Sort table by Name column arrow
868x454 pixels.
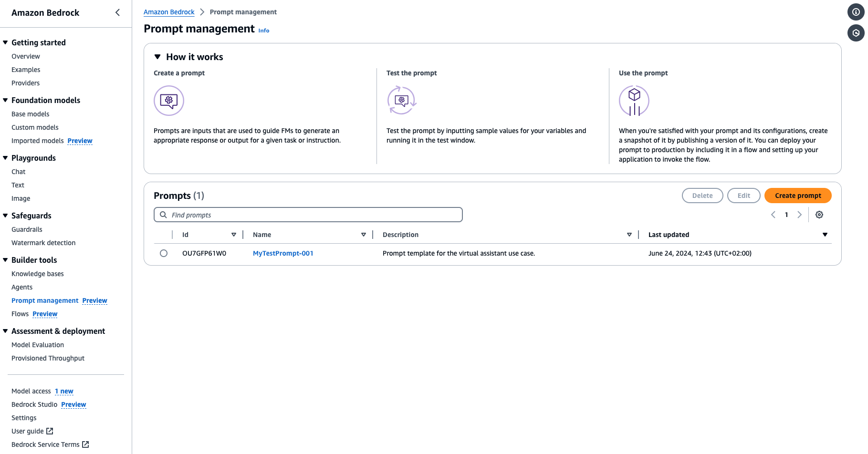pyautogui.click(x=364, y=235)
